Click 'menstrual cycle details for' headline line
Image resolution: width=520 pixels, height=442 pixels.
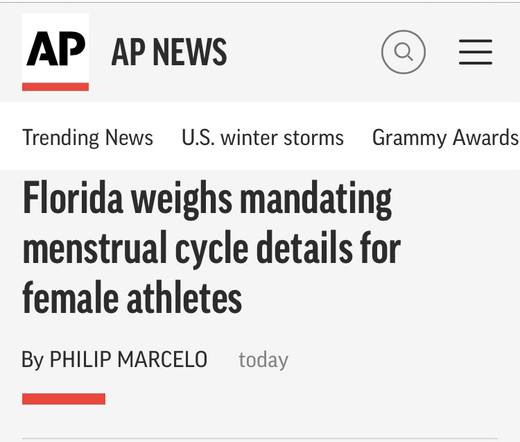point(211,248)
